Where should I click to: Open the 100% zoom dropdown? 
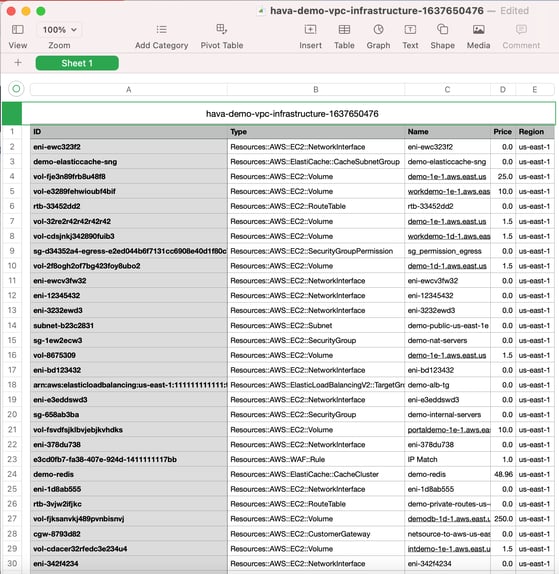pyautogui.click(x=59, y=30)
